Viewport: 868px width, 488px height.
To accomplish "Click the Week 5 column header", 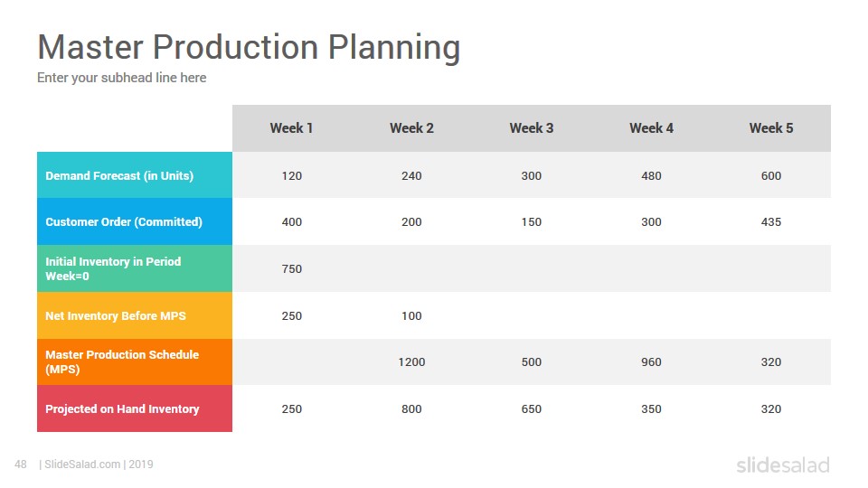I will tap(771, 128).
